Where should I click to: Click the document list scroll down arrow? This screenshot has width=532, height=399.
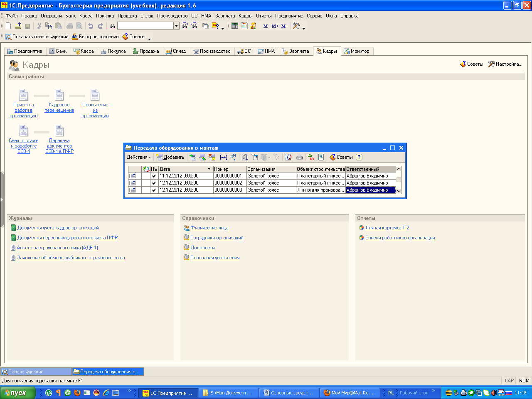point(399,191)
